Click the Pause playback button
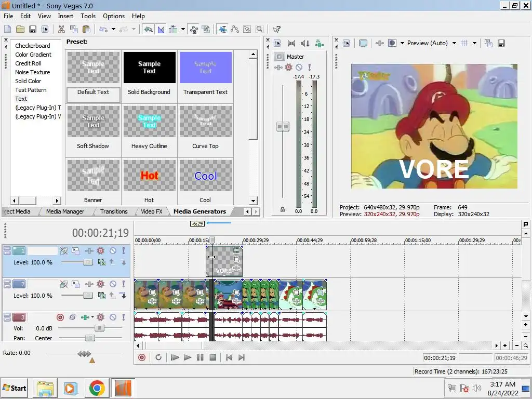The height and width of the screenshot is (399, 532). point(200,357)
